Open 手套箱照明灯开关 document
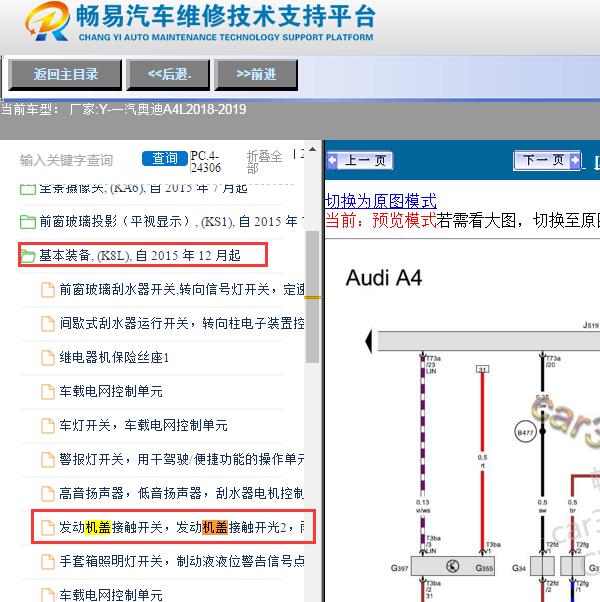Image resolution: width=600 pixels, height=602 pixels. (x=182, y=561)
